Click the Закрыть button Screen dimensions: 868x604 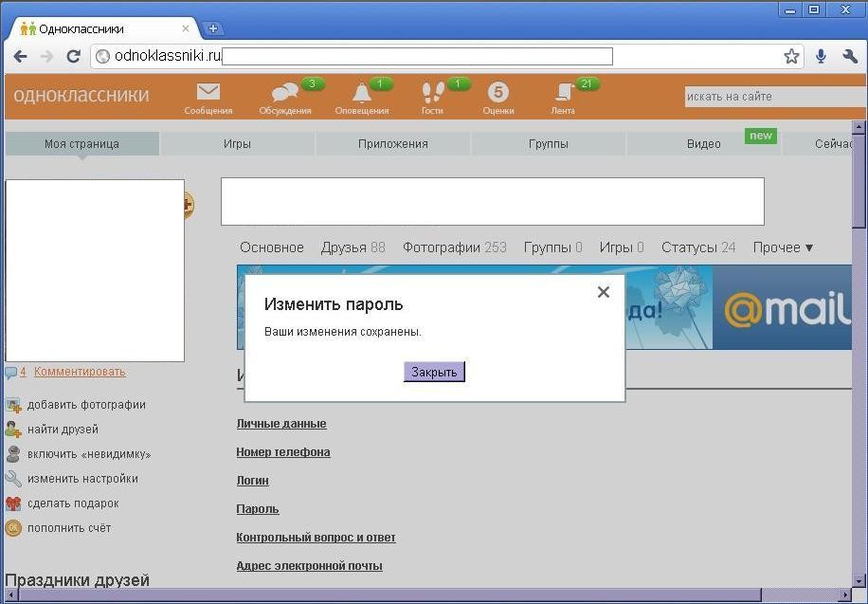tap(434, 372)
